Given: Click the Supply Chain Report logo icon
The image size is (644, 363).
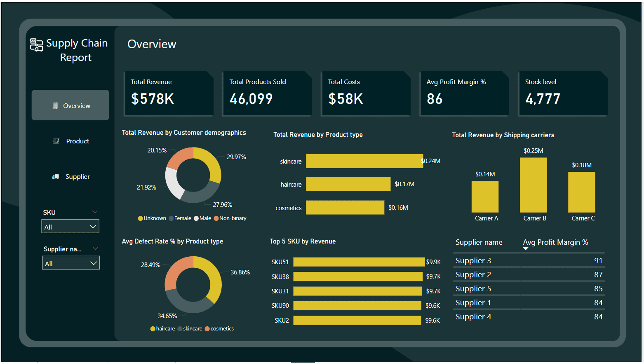Looking at the screenshot, I should pos(36,44).
